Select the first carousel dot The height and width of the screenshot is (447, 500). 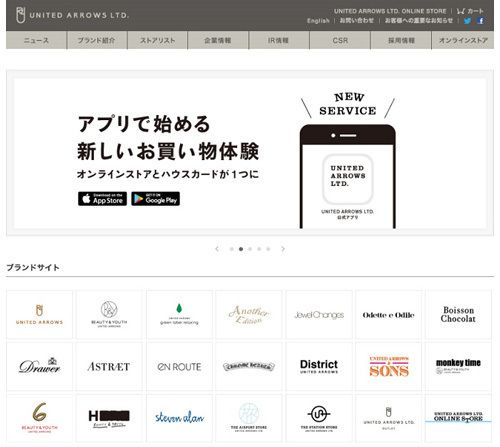231,249
